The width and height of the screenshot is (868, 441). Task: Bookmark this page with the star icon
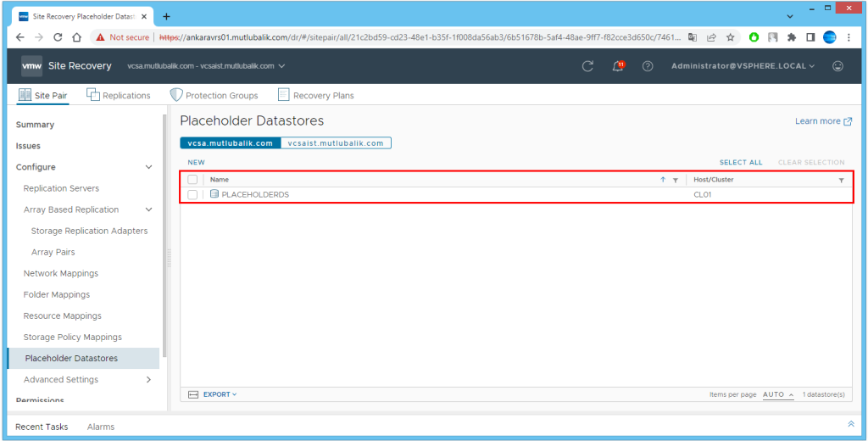(730, 37)
